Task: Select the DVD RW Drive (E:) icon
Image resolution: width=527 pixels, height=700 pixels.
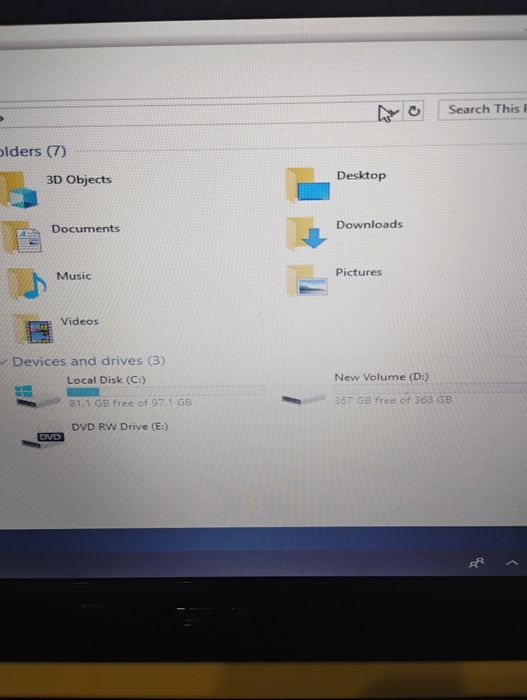Action: coord(43,439)
